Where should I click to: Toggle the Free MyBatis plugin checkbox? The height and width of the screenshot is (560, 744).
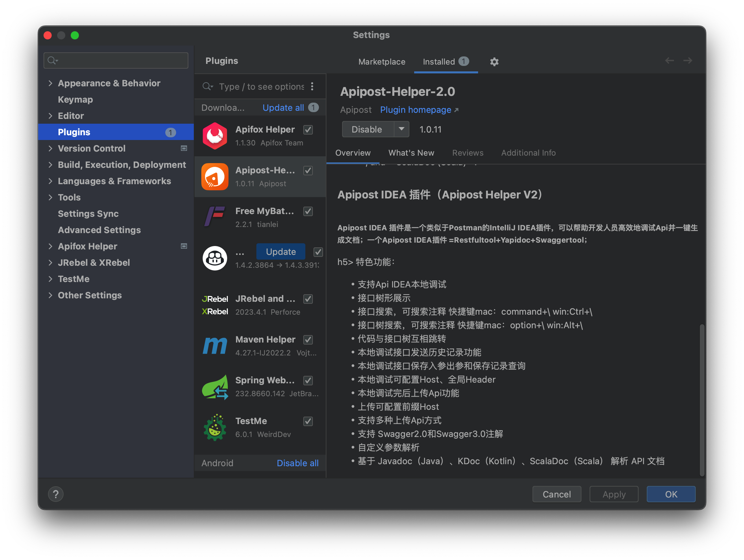[308, 211]
